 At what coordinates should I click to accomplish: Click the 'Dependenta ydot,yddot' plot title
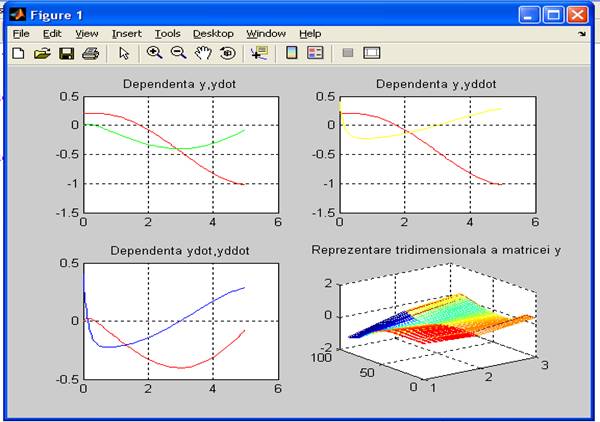click(180, 251)
